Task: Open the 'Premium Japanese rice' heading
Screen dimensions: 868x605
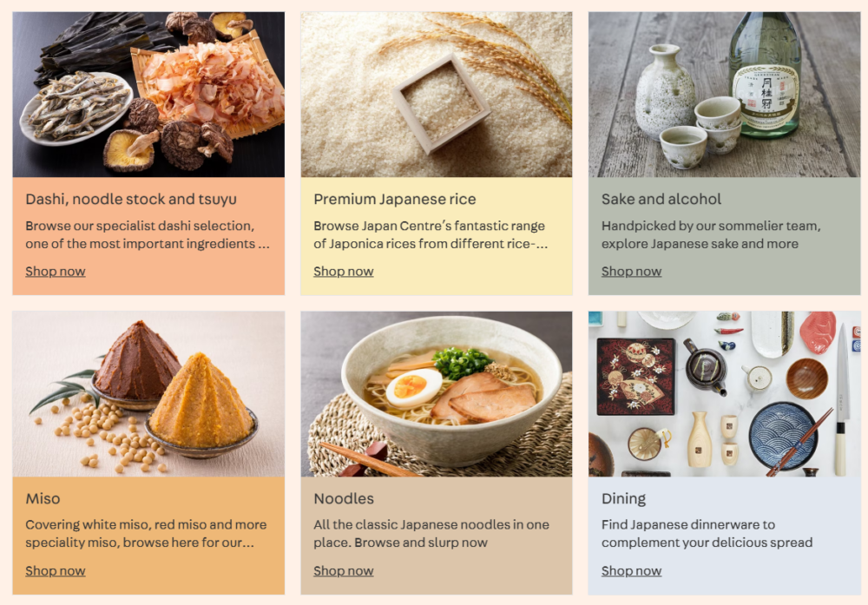Action: [x=395, y=200]
